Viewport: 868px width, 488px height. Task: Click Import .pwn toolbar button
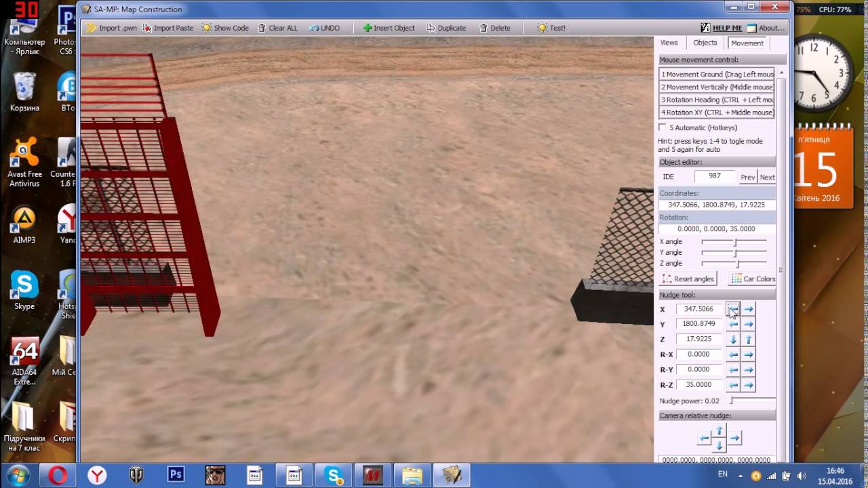point(112,28)
